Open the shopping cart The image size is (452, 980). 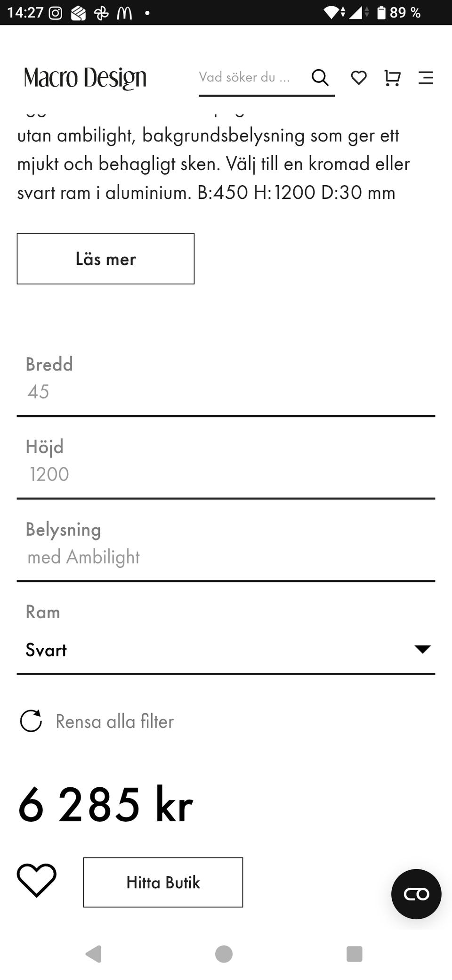[392, 78]
